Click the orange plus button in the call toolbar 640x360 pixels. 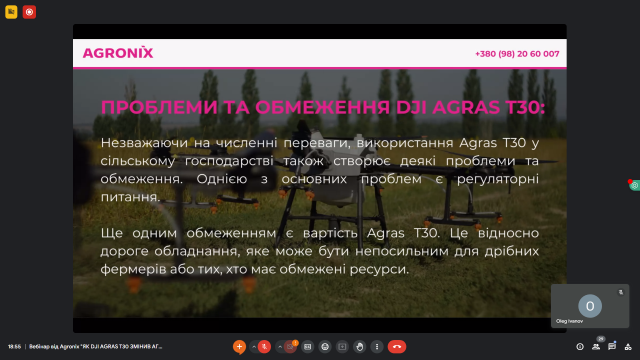[x=239, y=347]
